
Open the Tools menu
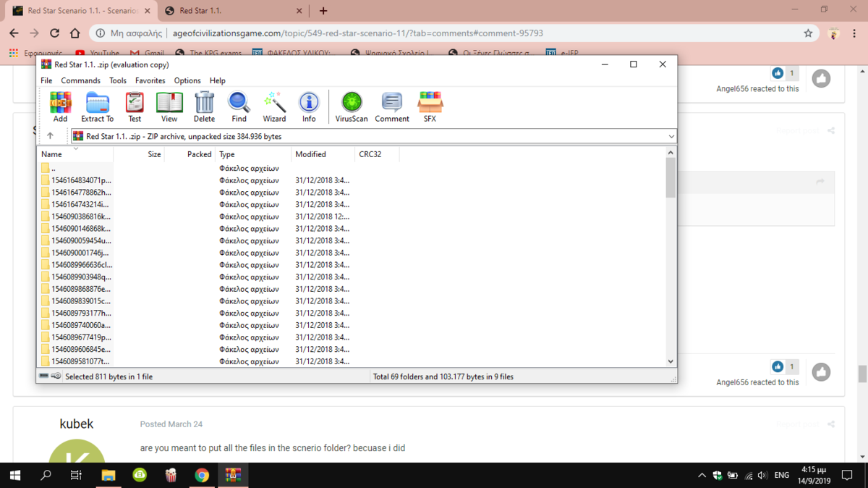tap(117, 80)
